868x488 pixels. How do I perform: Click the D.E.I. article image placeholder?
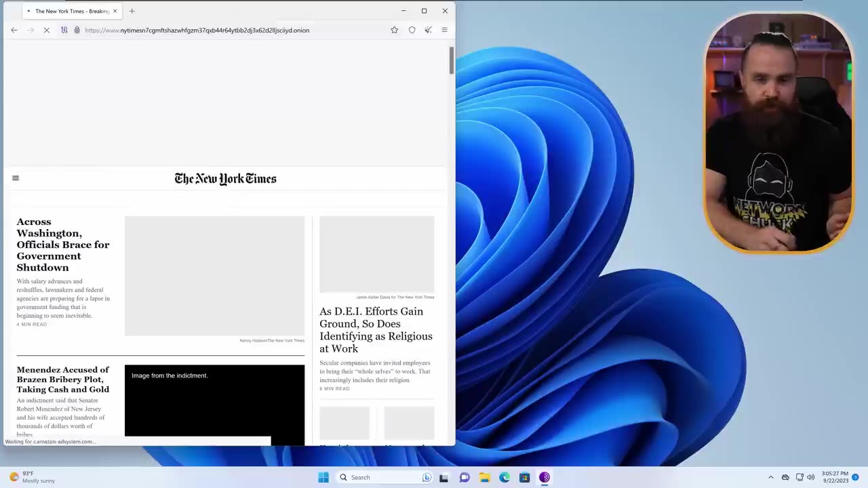click(376, 254)
